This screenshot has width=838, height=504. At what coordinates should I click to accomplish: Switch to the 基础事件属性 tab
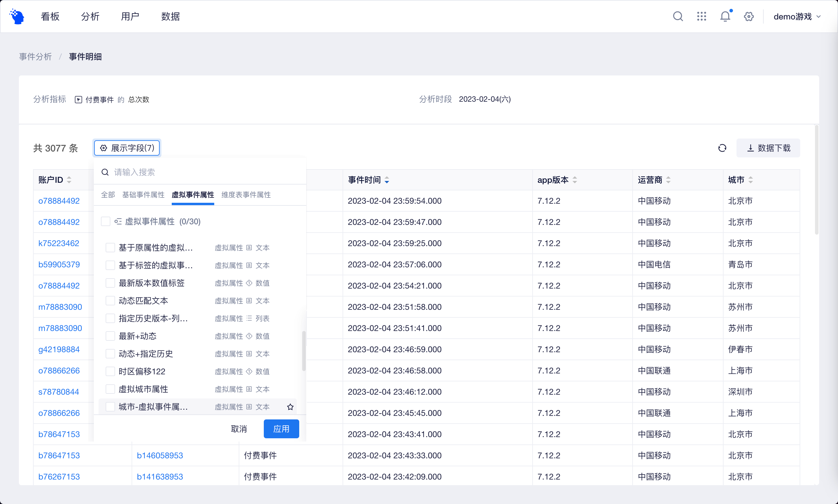[x=143, y=195]
